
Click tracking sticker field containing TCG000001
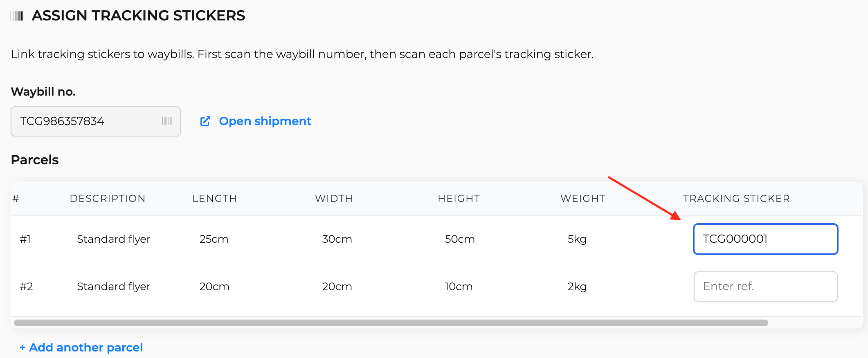tap(765, 239)
